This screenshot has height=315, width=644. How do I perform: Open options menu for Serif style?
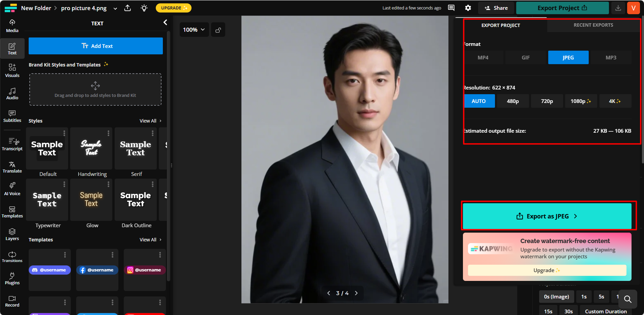(152, 133)
